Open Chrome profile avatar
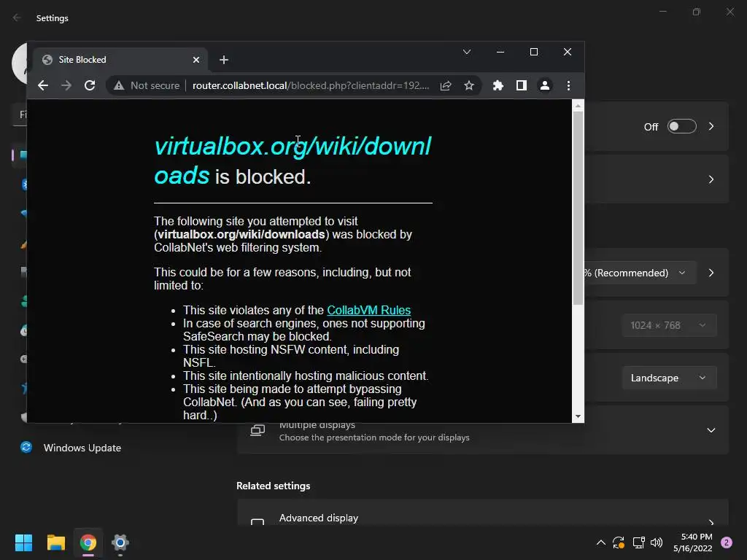The width and height of the screenshot is (747, 560). click(544, 86)
